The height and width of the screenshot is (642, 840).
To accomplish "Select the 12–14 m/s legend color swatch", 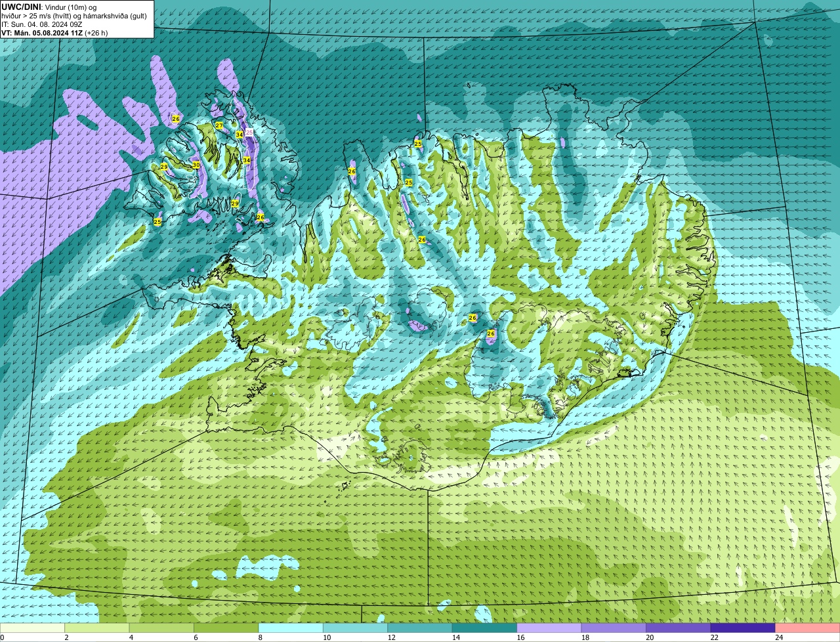I will tap(421, 628).
